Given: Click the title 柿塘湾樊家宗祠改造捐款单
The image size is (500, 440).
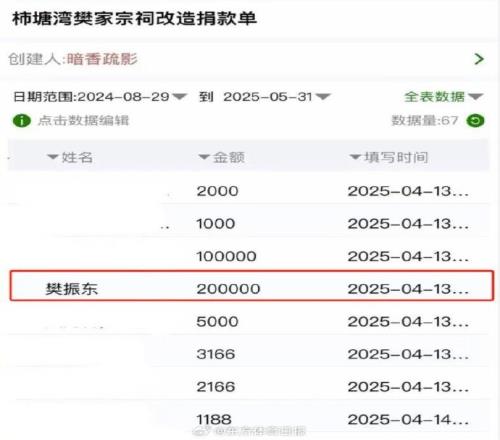Looking at the screenshot, I should [134, 18].
